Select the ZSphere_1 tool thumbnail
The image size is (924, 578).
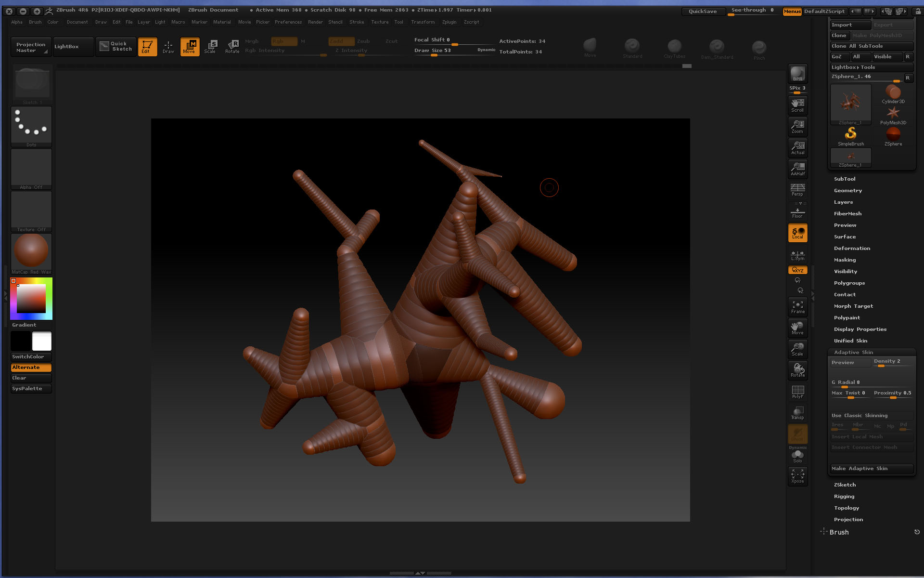[x=850, y=105]
